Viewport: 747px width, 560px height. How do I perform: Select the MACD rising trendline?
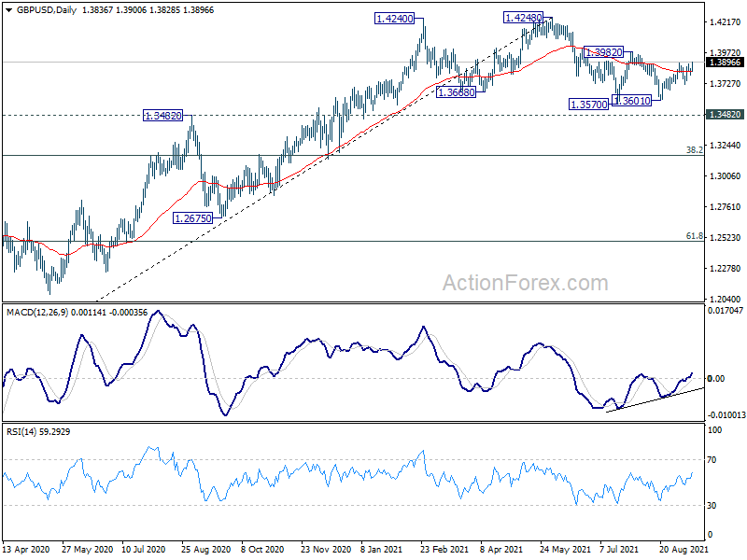pyautogui.click(x=655, y=400)
